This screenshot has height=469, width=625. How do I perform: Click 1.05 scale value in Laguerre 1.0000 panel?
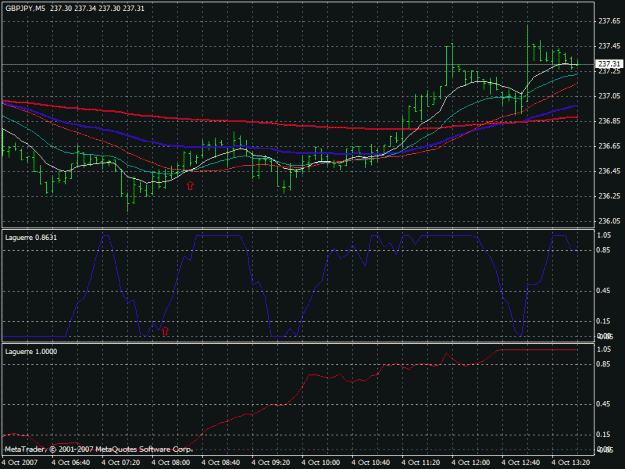pyautogui.click(x=603, y=349)
